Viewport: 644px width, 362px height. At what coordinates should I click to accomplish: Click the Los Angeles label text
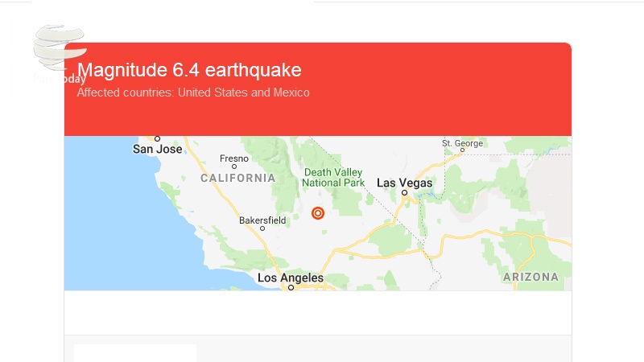pyautogui.click(x=291, y=278)
